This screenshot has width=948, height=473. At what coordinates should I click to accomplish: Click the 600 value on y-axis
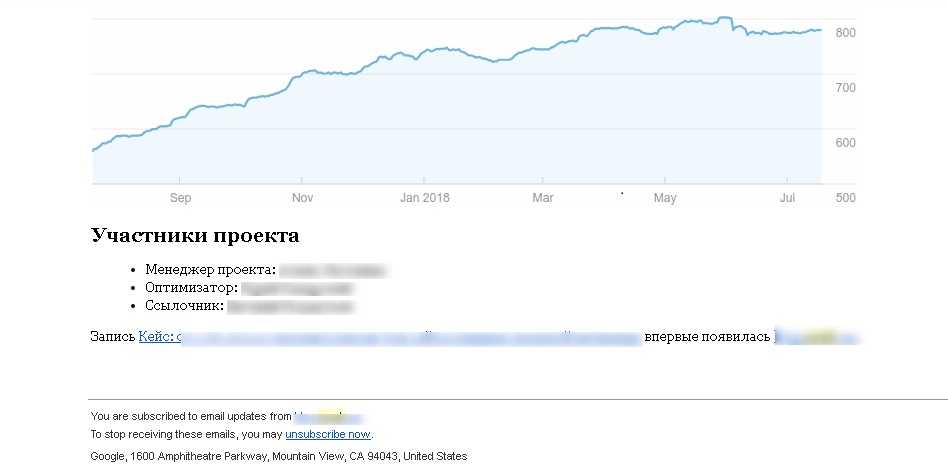(x=845, y=143)
